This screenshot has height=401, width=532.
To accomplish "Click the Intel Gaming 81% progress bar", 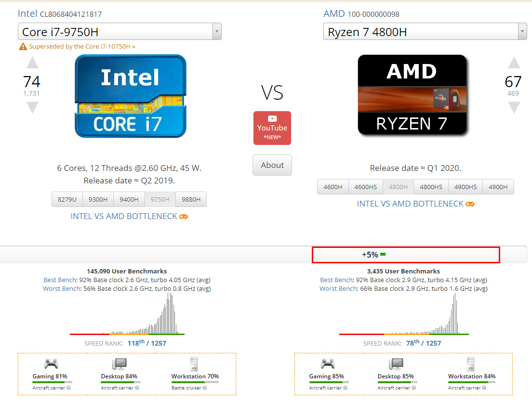I will click(x=52, y=382).
